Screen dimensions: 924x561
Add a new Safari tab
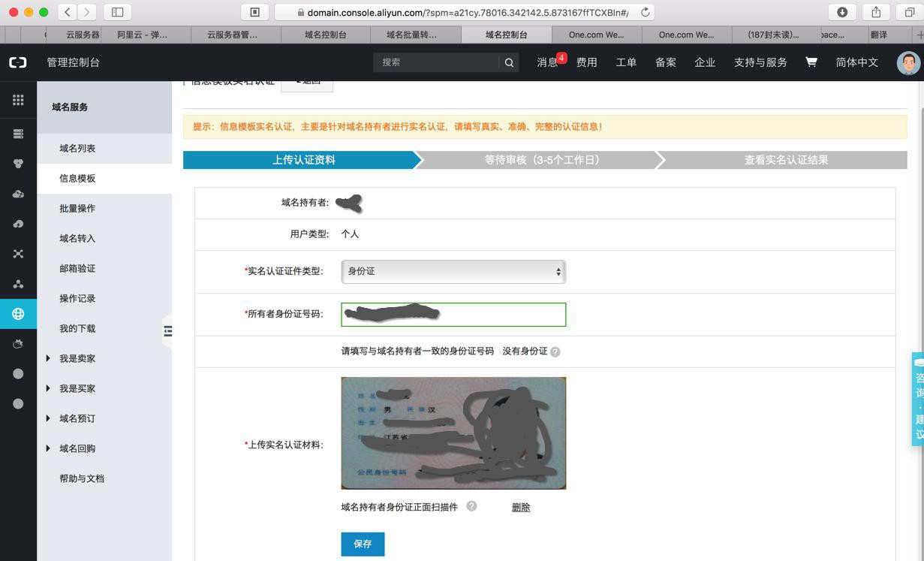tap(919, 35)
